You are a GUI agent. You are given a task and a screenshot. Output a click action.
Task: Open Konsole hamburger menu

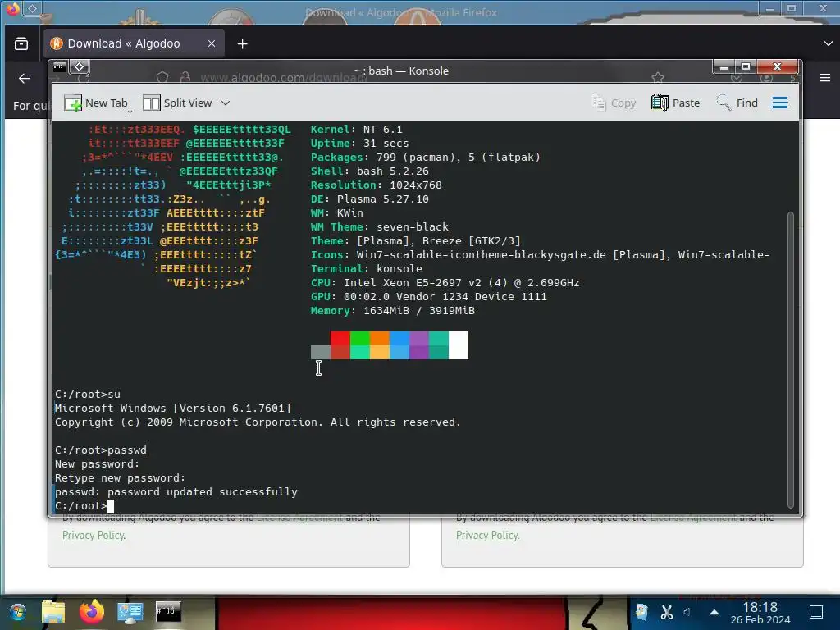[780, 103]
